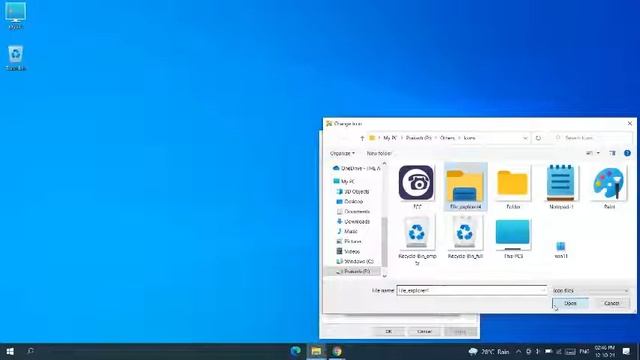Image resolution: width=640 pixels, height=360 pixels.
Task: Click the Search Icons box
Action: point(593,138)
